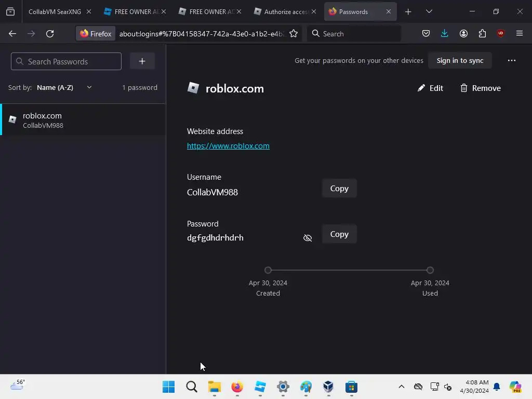The image size is (532, 399).
Task: Open the Copilot preview icon
Action: pos(515,387)
